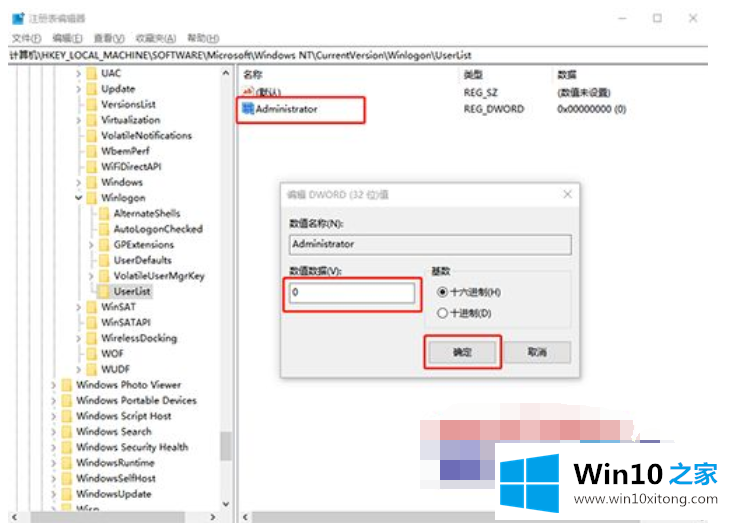Click the Administrator DWORD value icon
This screenshot has height=525, width=730.
[x=248, y=109]
